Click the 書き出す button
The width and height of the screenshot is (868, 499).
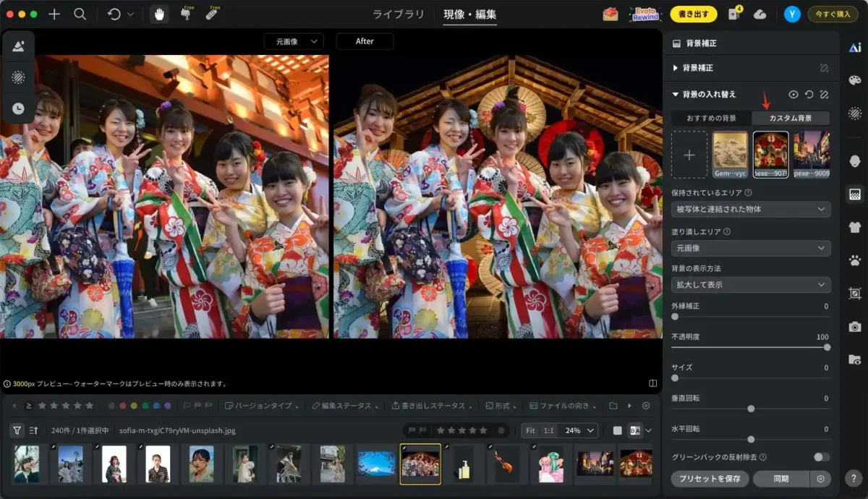pyautogui.click(x=692, y=13)
